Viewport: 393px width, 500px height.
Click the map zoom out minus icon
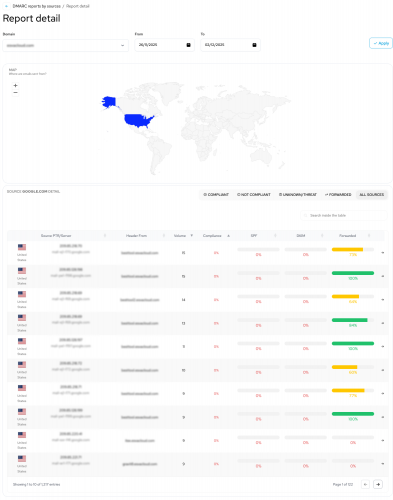(x=15, y=93)
